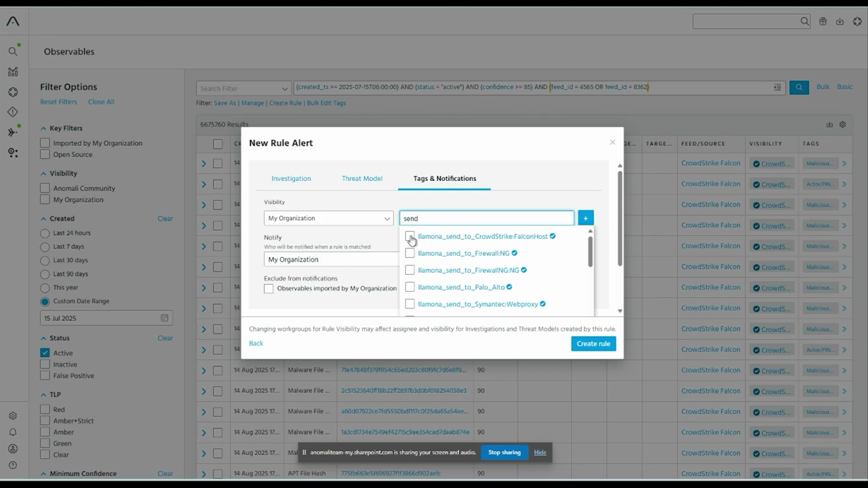Click the Create rule button
The image size is (868, 488).
point(593,344)
